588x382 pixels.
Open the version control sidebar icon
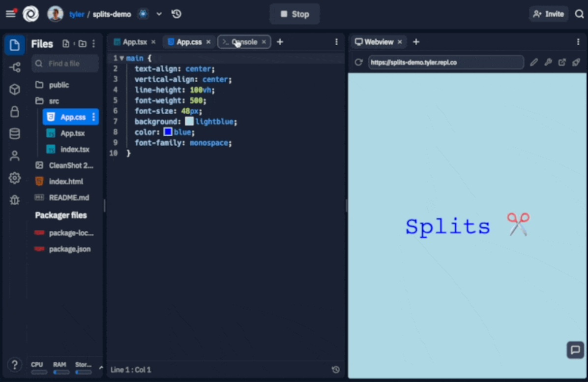tap(15, 67)
